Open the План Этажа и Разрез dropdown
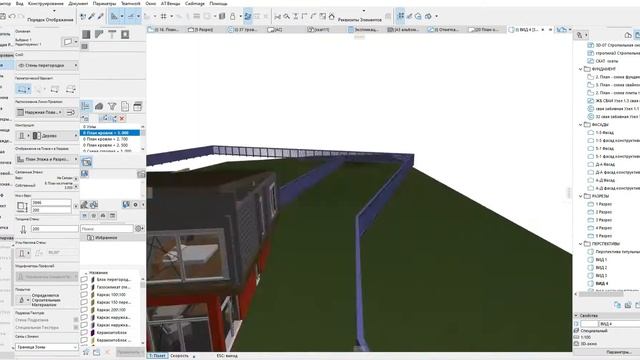This screenshot has height=360, width=640. (x=47, y=159)
